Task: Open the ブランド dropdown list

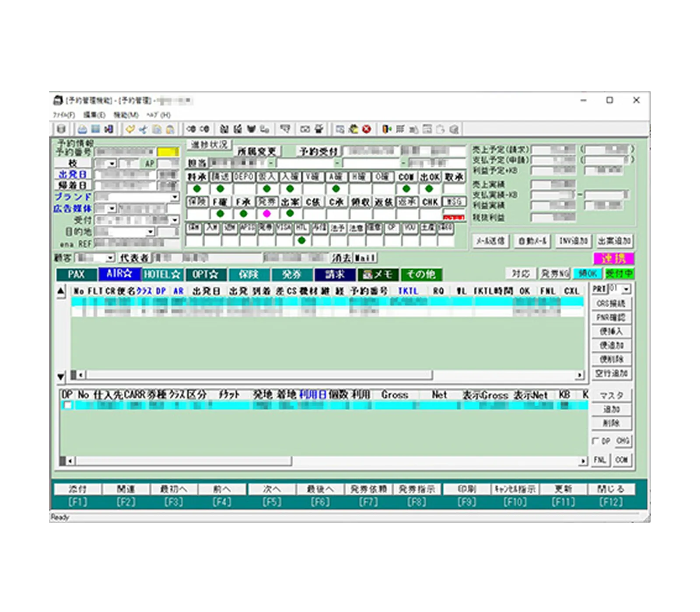Action: pyautogui.click(x=175, y=197)
